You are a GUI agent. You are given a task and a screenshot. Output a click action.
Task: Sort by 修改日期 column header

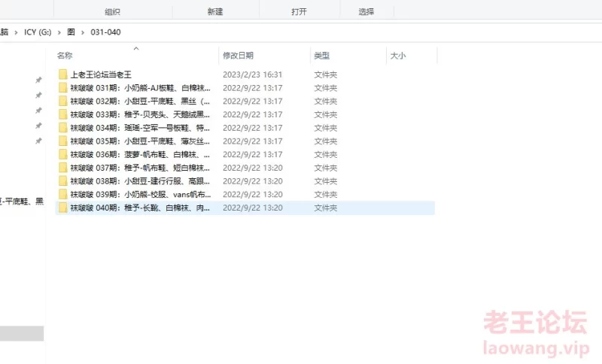pos(238,56)
